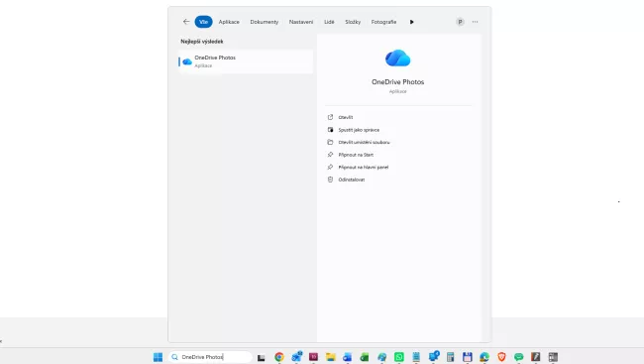Choose Otevřít umístění souboru
The height and width of the screenshot is (364, 644).
(x=364, y=142)
